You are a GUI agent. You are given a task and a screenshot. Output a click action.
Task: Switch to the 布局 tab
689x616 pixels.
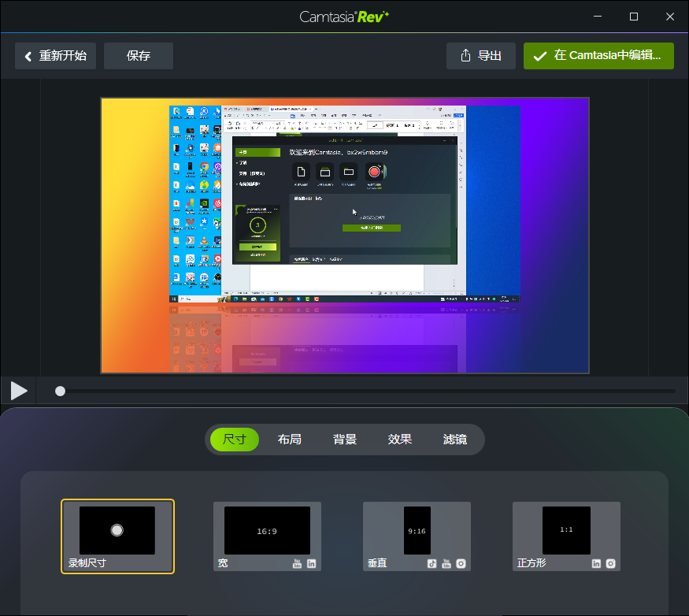(x=290, y=440)
